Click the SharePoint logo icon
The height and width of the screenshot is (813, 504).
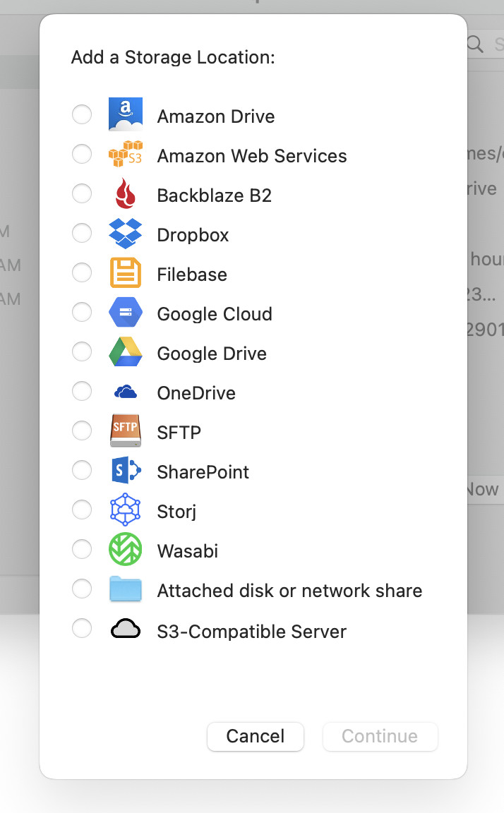click(126, 470)
